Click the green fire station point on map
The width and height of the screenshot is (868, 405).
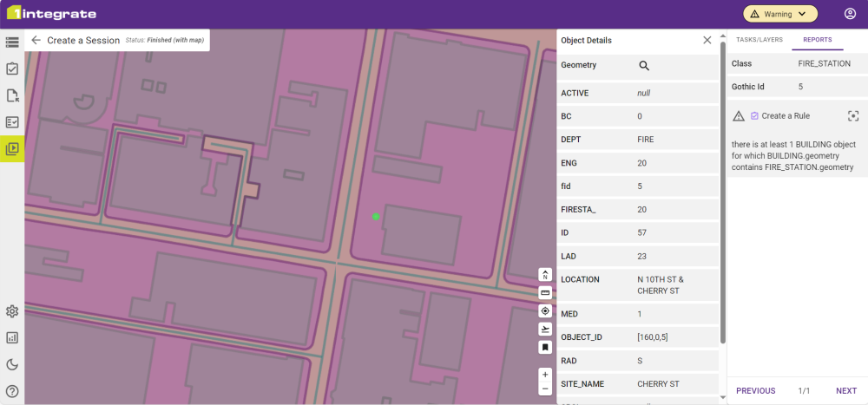click(x=376, y=217)
